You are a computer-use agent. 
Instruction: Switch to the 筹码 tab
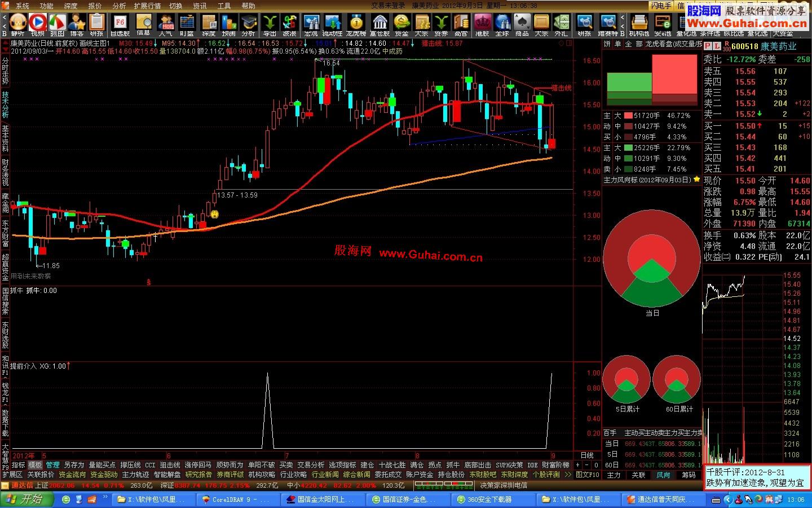(x=689, y=475)
